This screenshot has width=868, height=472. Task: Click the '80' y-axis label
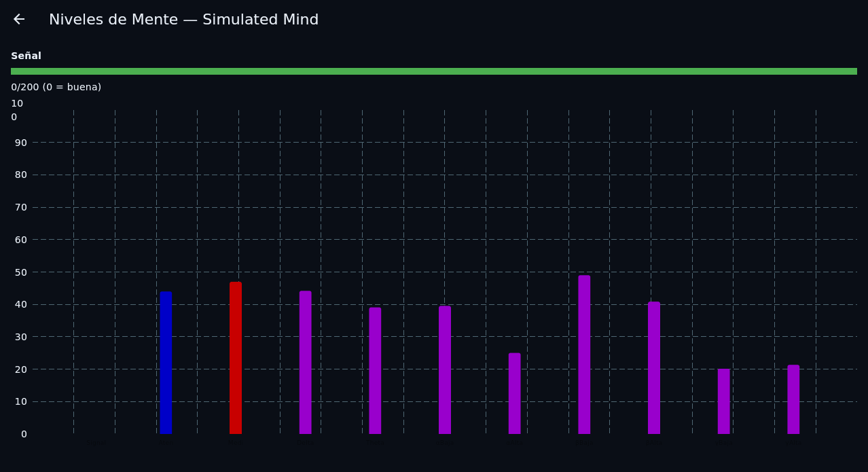pyautogui.click(x=21, y=175)
